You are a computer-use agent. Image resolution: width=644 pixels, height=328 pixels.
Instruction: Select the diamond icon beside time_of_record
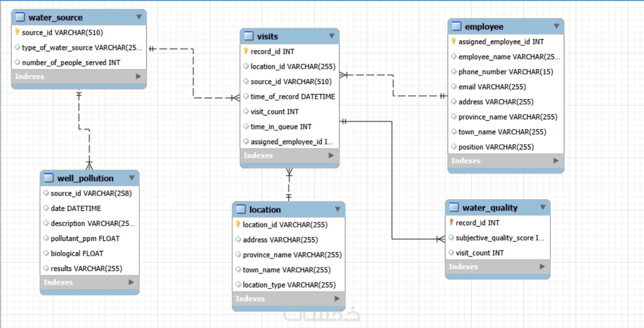(246, 96)
